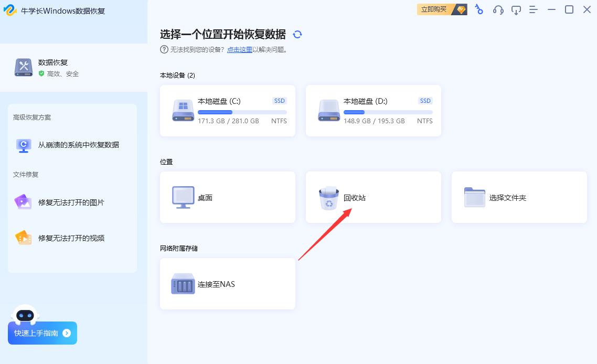This screenshot has height=364, width=597.
Task: Select the 回收站 (Recycle Bin) recovery location icon
Action: point(328,197)
